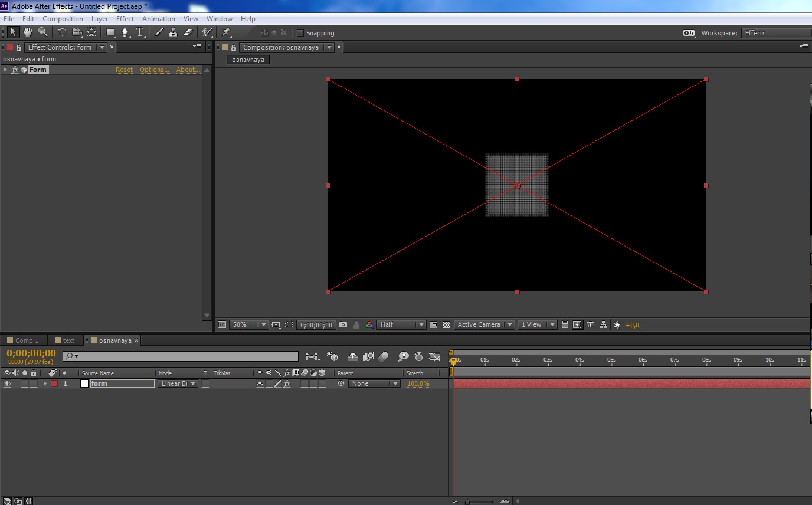The width and height of the screenshot is (812, 505).
Task: Click the form layer's red label swatch
Action: 54,383
